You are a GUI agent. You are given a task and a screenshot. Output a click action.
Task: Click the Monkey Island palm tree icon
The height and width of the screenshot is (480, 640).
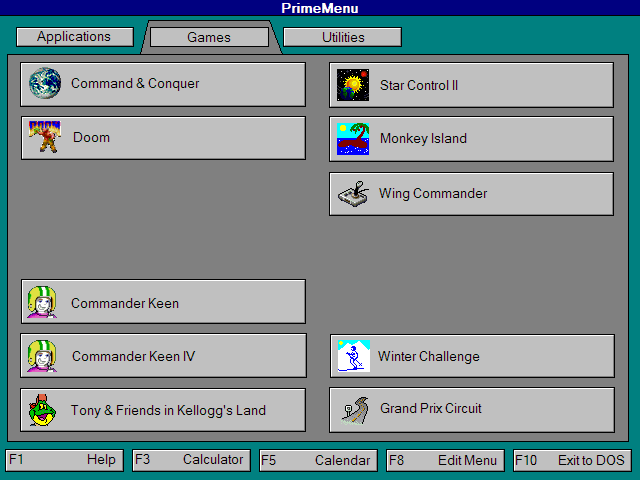pyautogui.click(x=353, y=139)
